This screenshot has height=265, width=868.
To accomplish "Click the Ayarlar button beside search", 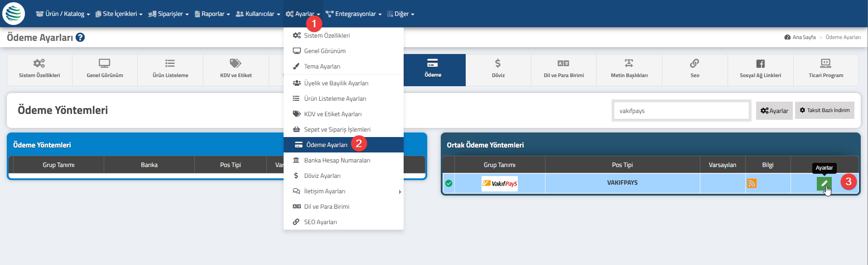I will tap(774, 111).
